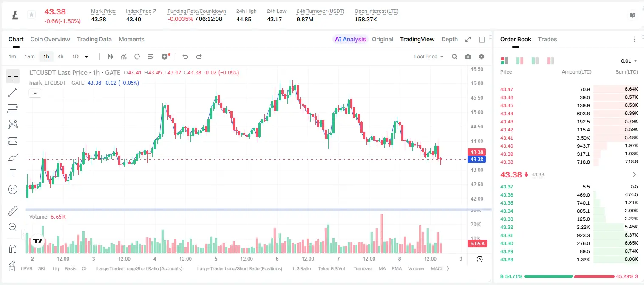The height and width of the screenshot is (285, 644).
Task: Open the 0.01 price precision dropdown
Action: [x=629, y=61]
